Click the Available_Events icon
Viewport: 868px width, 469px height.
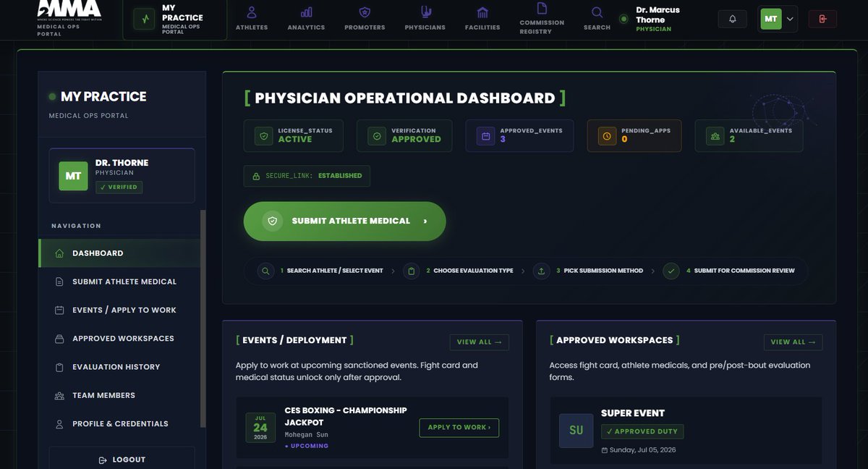pos(715,135)
